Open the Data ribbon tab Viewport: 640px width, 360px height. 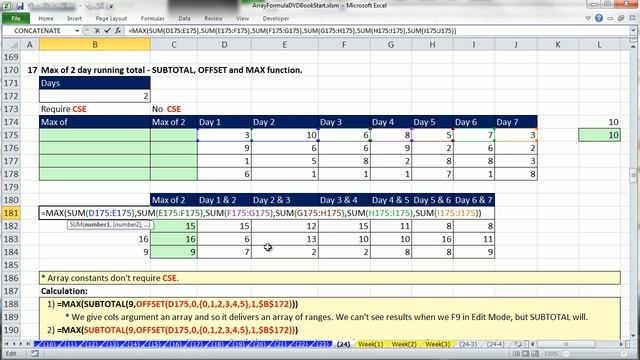pos(184,18)
